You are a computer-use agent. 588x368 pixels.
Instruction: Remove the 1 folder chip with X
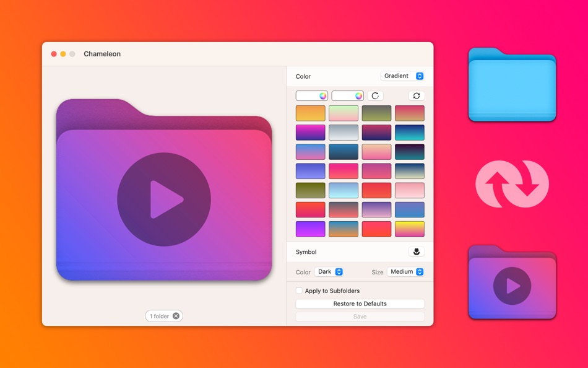pos(176,316)
